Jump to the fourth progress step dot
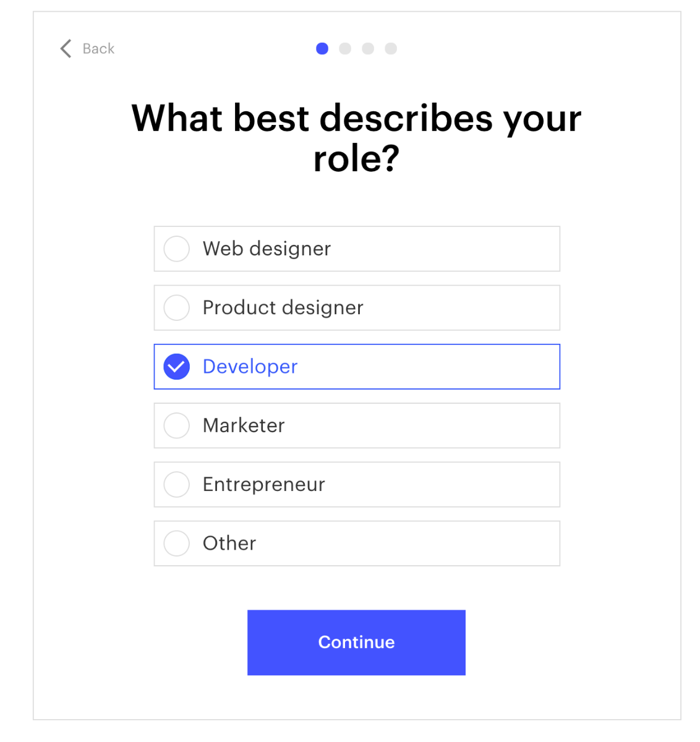700x742 pixels. click(391, 49)
